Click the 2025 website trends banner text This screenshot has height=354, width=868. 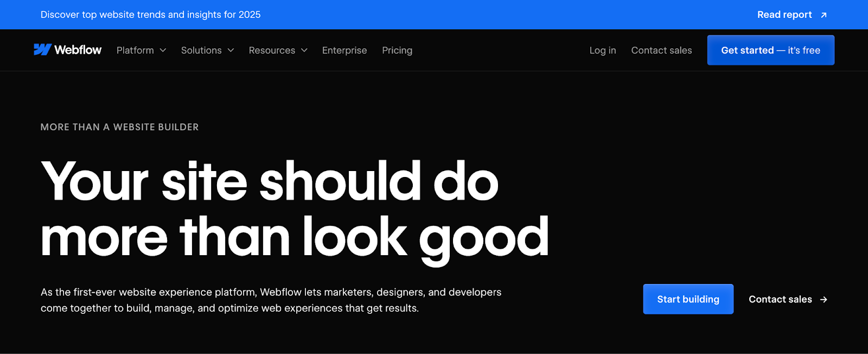pyautogui.click(x=150, y=15)
